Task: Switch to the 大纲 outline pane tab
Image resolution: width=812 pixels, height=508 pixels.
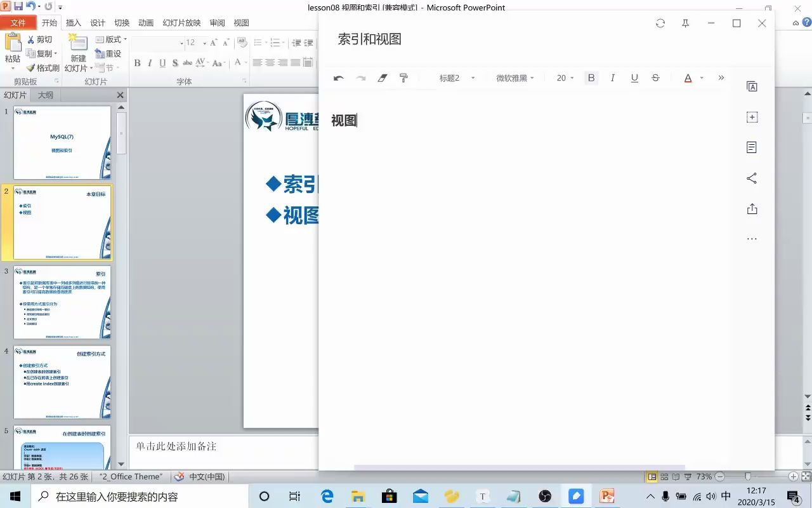Action: tap(46, 95)
